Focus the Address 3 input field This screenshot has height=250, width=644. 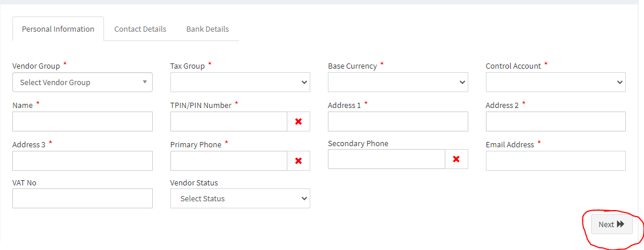(82, 161)
